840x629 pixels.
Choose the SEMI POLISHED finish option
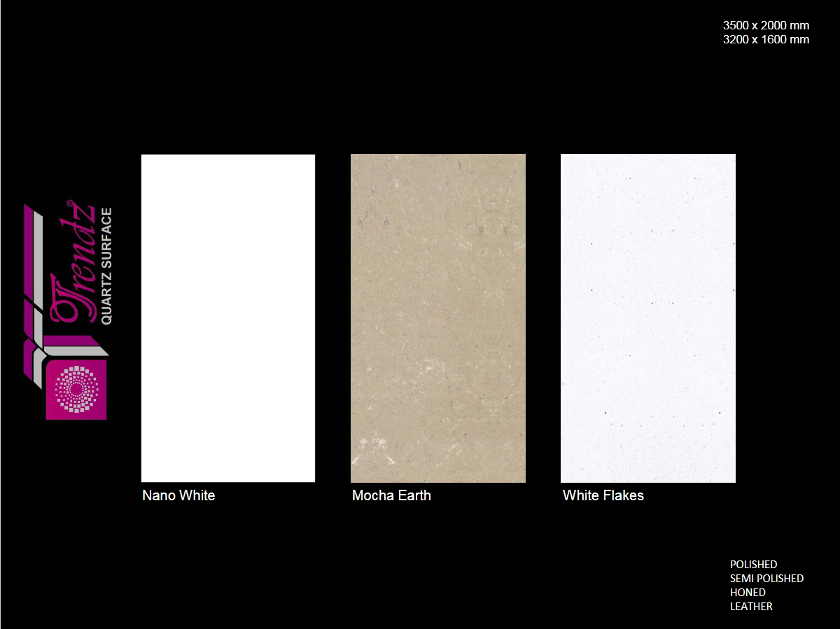tap(766, 579)
